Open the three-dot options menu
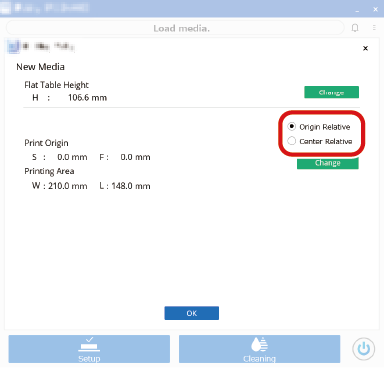This screenshot has width=384, height=368. coord(374,28)
